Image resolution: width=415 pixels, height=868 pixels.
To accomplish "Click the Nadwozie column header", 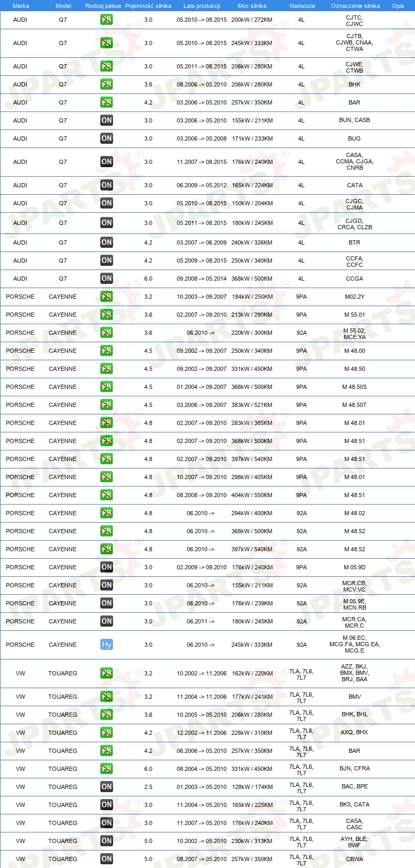I will pyautogui.click(x=302, y=6).
